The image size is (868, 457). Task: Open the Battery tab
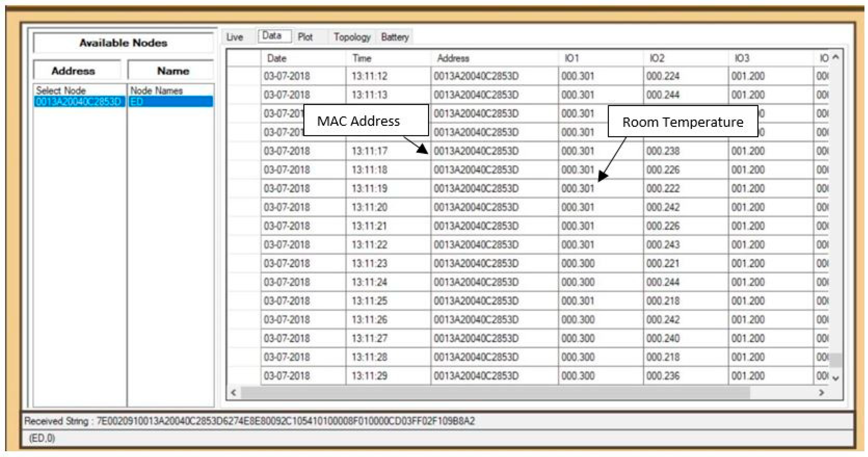click(395, 37)
